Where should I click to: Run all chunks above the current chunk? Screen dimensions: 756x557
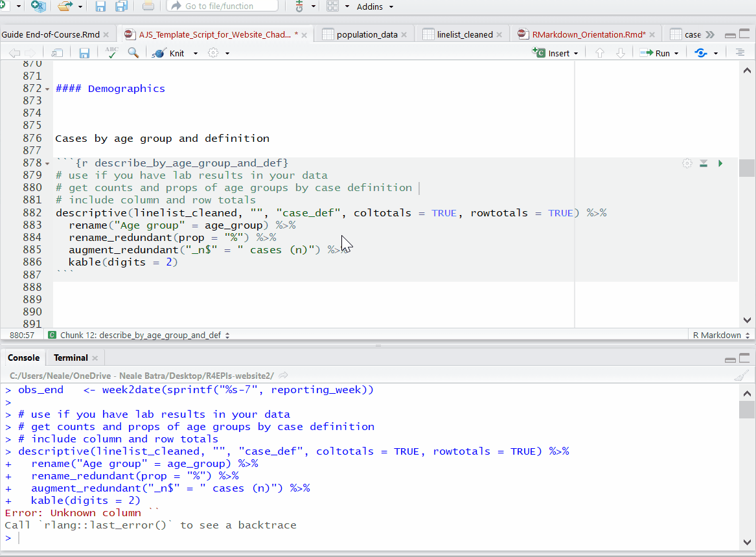click(x=704, y=163)
